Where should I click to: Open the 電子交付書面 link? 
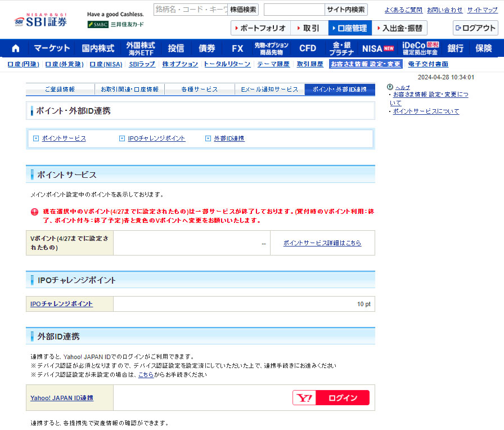coord(428,64)
